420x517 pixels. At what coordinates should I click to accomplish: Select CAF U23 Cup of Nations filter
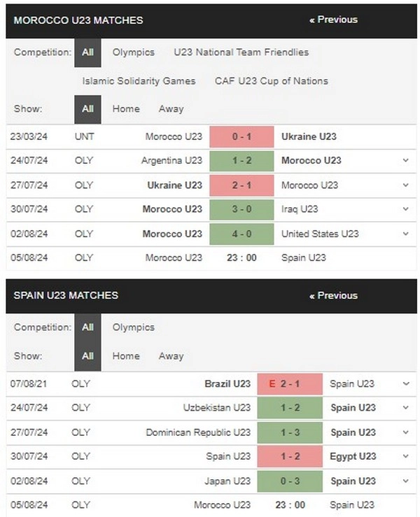click(271, 81)
